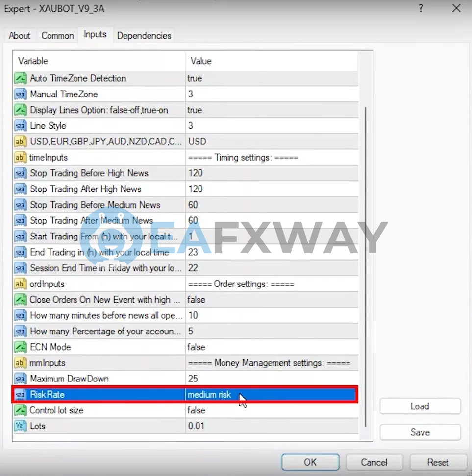Click the string icon beside USD,EUR,GBP currency list
The height and width of the screenshot is (476, 472).
[x=21, y=142]
